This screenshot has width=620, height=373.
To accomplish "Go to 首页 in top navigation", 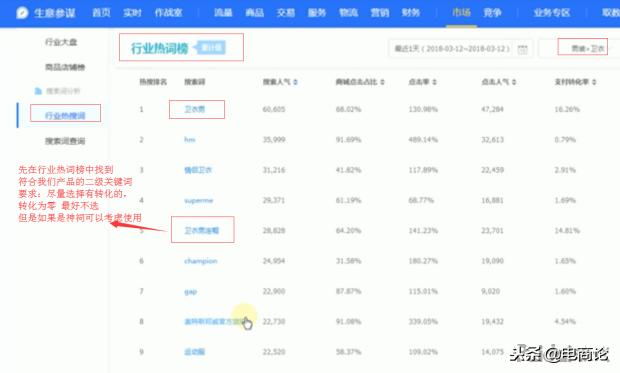I will (101, 13).
